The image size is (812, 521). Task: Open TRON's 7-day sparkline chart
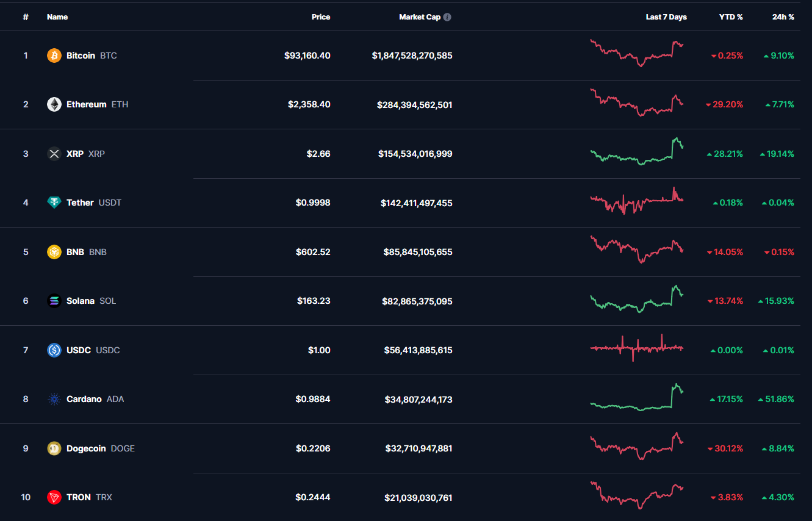(637, 495)
